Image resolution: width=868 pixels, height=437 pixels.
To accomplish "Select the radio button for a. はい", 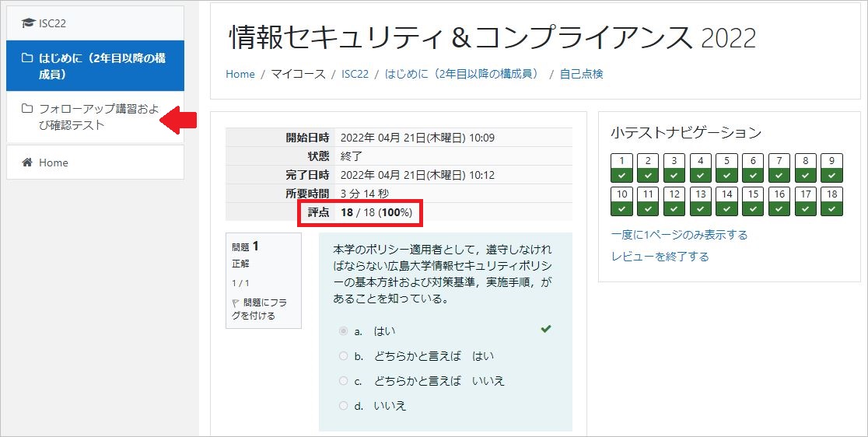I will (x=343, y=331).
